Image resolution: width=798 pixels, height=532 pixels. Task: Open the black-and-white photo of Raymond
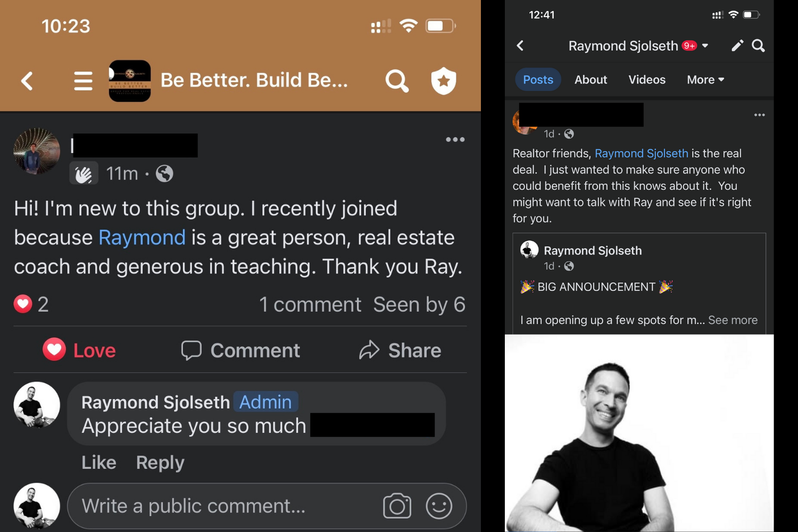639,433
